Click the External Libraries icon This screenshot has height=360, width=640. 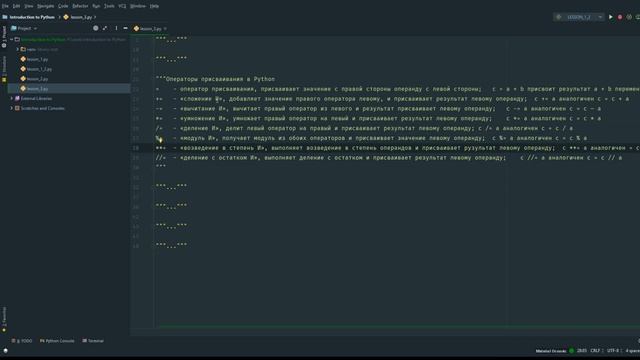click(17, 98)
